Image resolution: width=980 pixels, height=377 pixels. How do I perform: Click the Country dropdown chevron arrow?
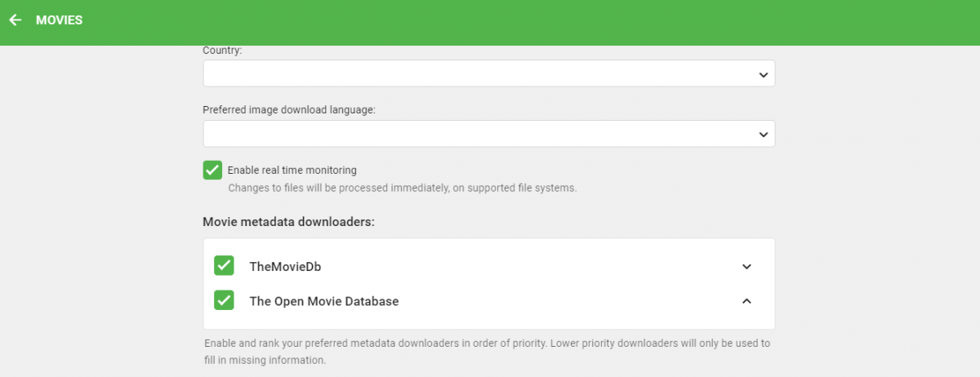[x=763, y=74]
